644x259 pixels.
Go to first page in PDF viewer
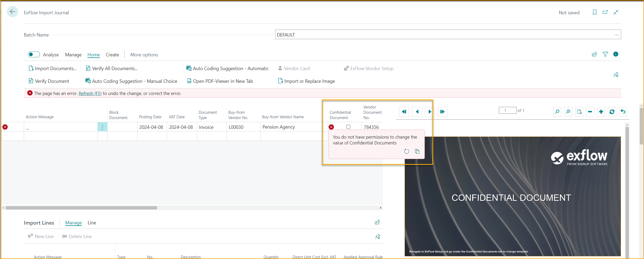pyautogui.click(x=404, y=112)
